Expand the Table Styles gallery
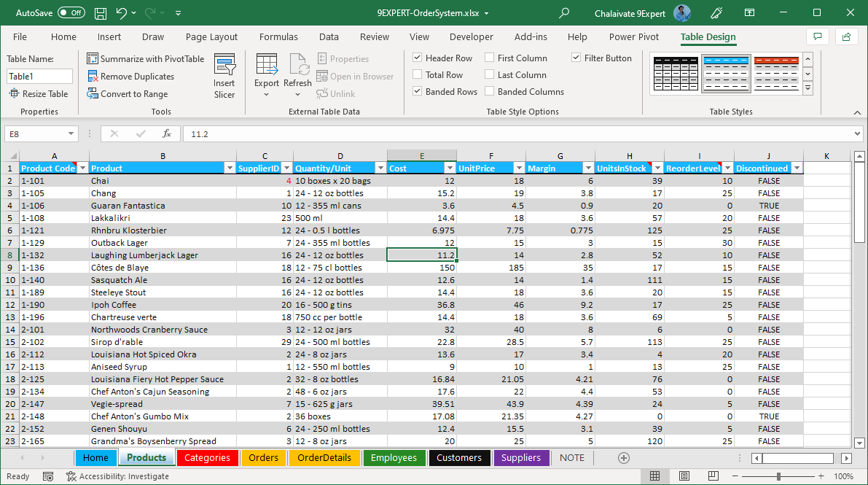Viewport: 868px width, 485px height. [x=808, y=88]
